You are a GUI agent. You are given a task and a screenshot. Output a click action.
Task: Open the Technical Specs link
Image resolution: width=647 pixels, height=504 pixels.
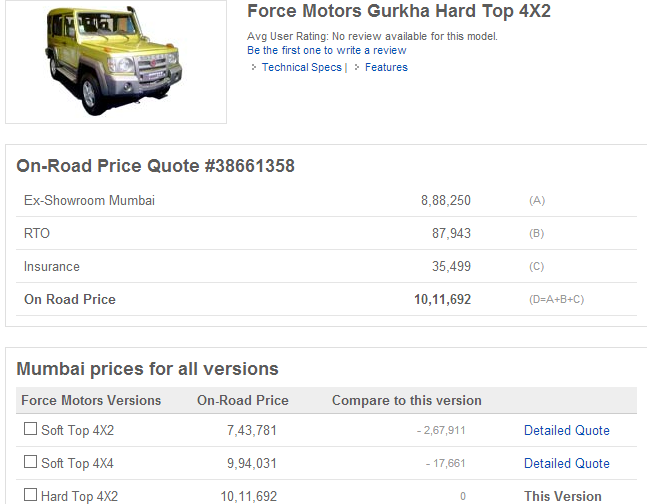click(x=302, y=67)
